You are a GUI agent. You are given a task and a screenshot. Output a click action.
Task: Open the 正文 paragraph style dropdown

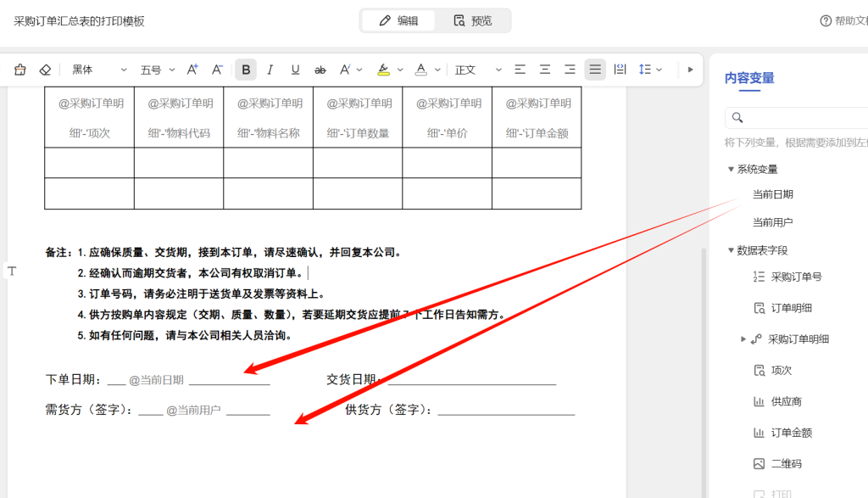click(x=478, y=70)
